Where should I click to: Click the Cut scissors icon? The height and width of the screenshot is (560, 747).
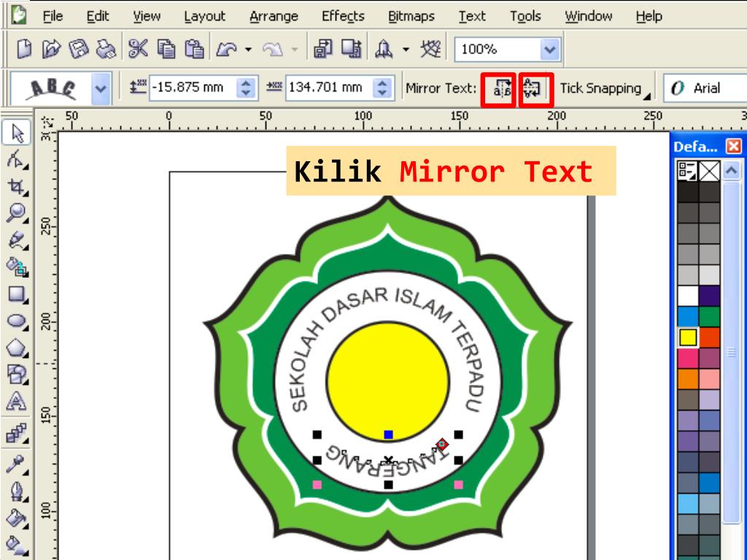[x=138, y=49]
